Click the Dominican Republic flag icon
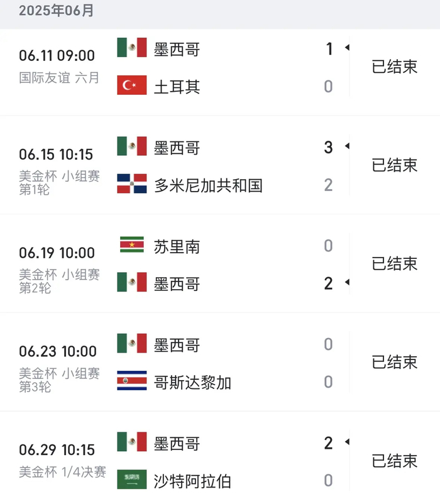 pyautogui.click(x=132, y=184)
